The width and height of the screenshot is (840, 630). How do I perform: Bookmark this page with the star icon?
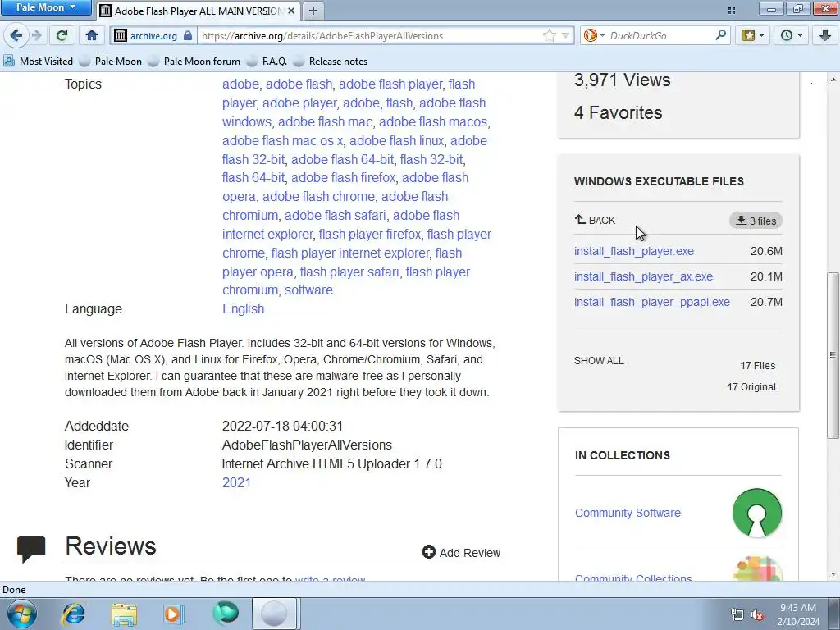549,36
